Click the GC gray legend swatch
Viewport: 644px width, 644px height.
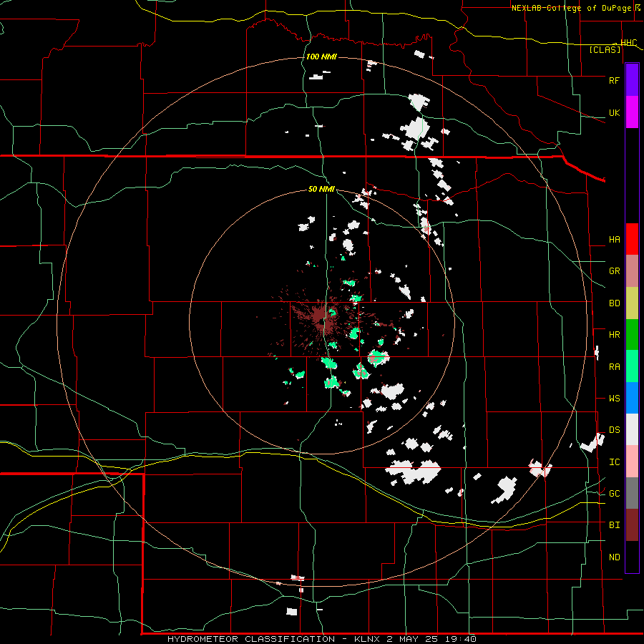pos(632,493)
